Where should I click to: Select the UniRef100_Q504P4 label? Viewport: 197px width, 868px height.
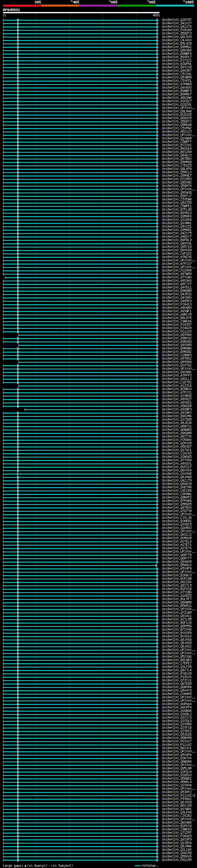(x=176, y=755)
